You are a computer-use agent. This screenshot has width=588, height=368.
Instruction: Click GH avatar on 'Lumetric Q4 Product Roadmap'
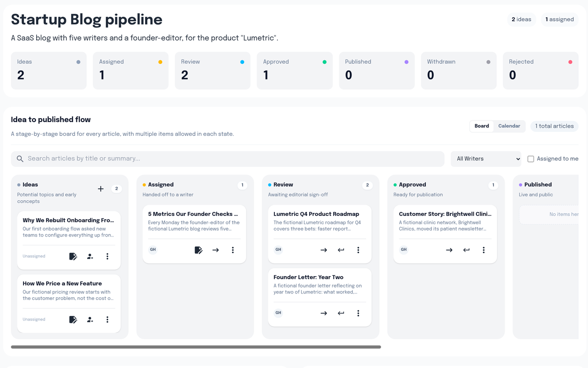point(278,249)
